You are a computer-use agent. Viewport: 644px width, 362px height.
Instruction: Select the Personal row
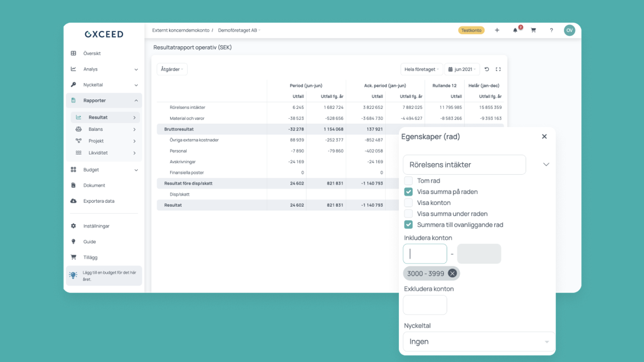pos(277,151)
